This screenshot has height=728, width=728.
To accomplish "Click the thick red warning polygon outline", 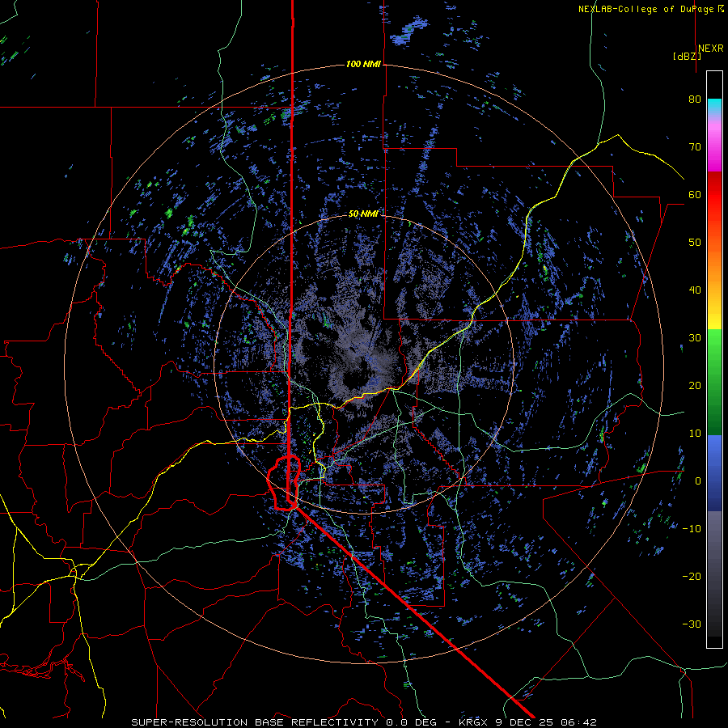I will click(284, 483).
